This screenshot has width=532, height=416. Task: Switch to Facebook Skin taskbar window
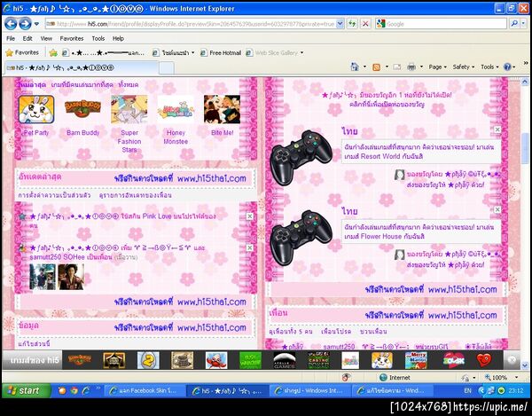145,390
